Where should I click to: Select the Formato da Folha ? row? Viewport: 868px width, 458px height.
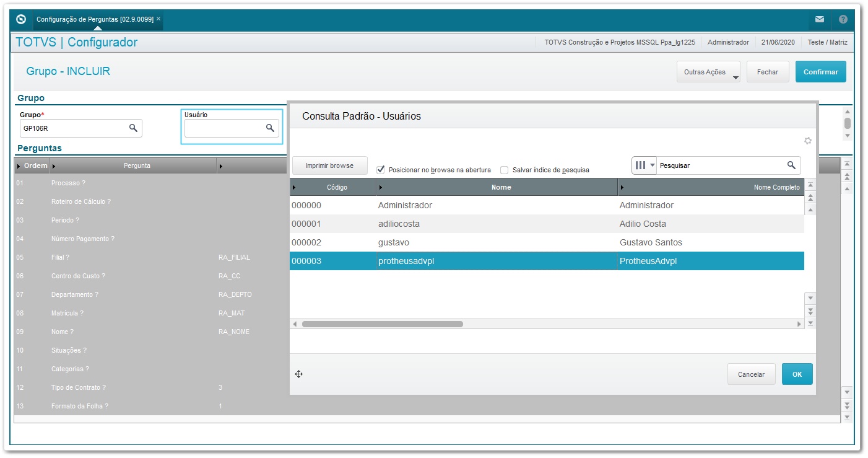point(150,406)
